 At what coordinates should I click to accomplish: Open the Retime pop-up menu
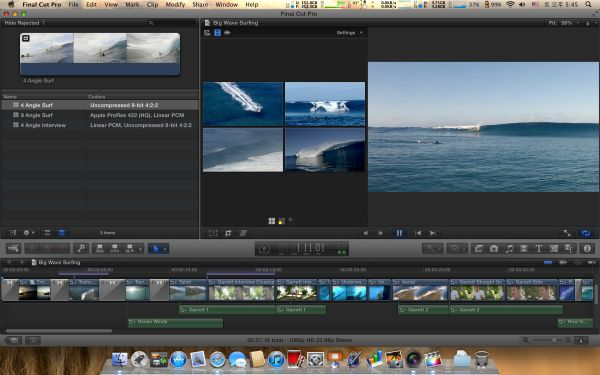click(x=457, y=249)
